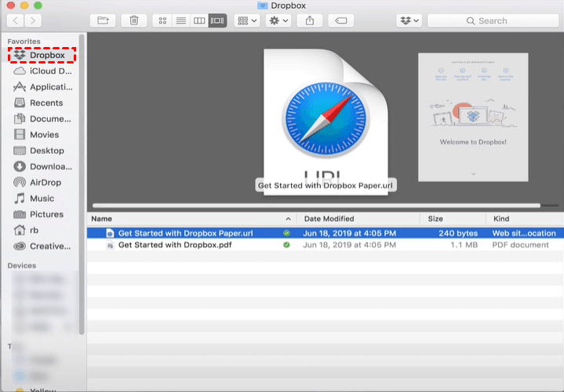Expand the group-by arrangement dropdown

246,20
